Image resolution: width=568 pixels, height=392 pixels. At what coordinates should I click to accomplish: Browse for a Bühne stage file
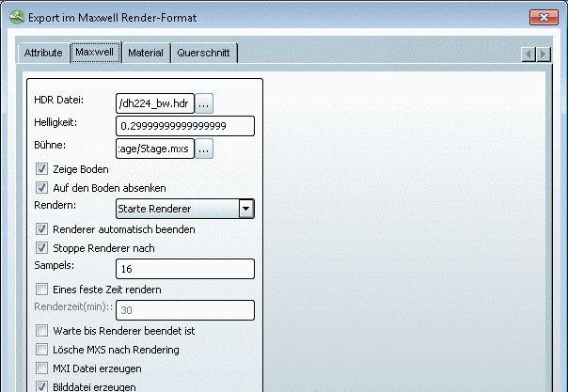coord(204,149)
